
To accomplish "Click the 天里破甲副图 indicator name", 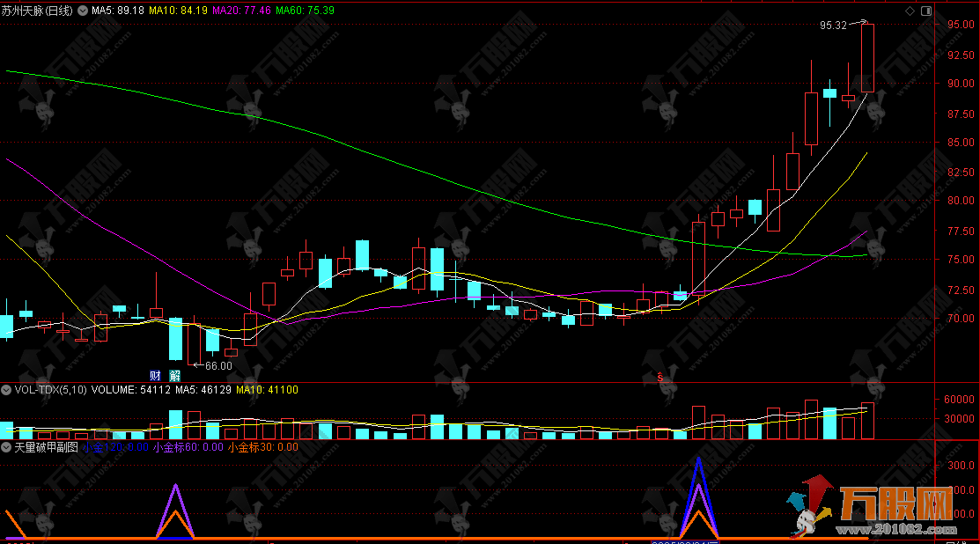I will (47, 447).
